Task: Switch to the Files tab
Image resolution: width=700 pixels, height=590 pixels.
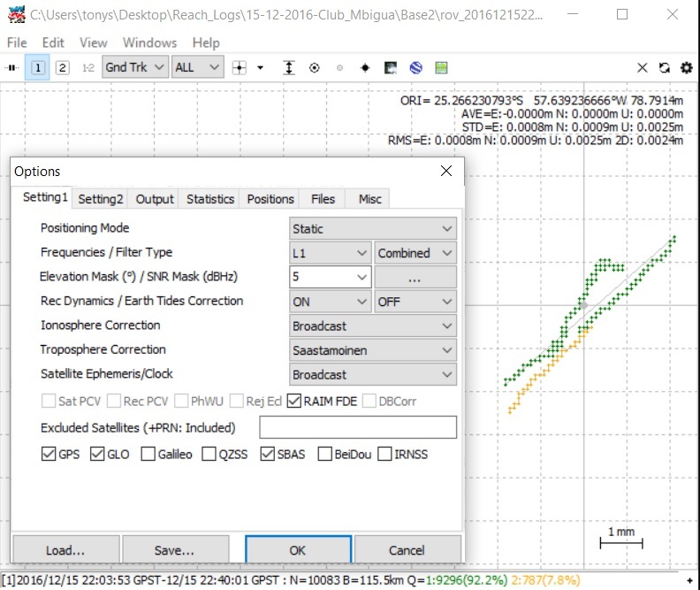Action: (323, 199)
